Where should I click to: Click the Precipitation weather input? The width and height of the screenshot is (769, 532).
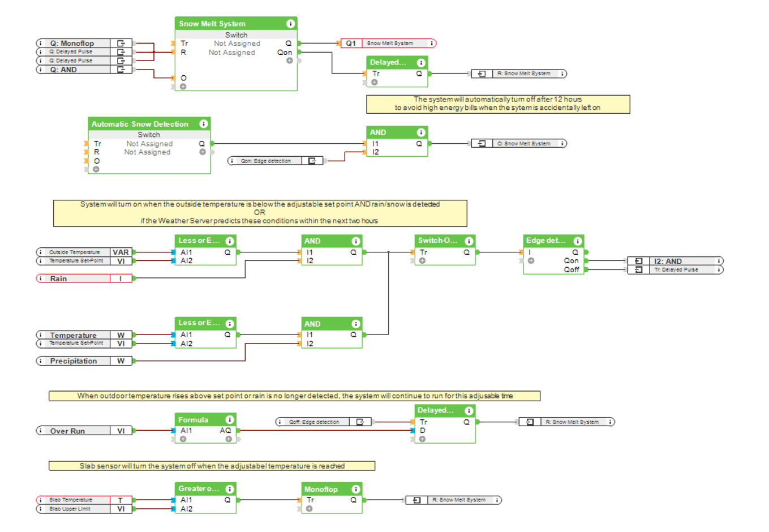(84, 361)
